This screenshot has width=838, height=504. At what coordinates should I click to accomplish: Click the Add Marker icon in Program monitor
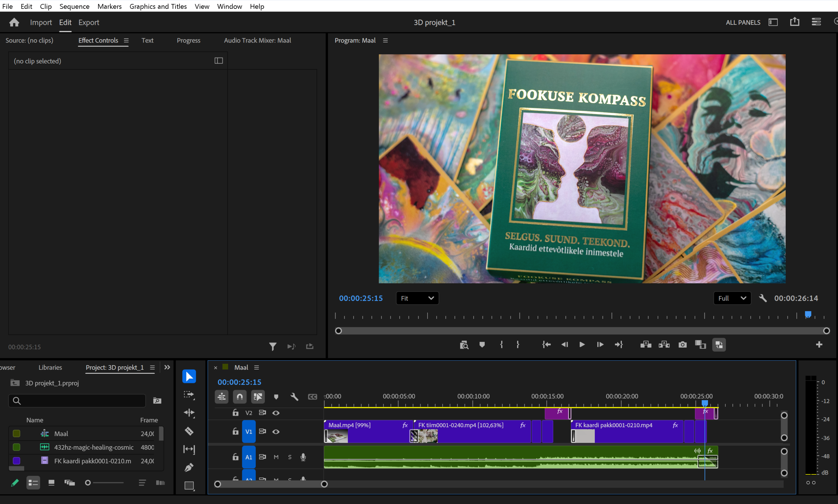click(x=482, y=345)
